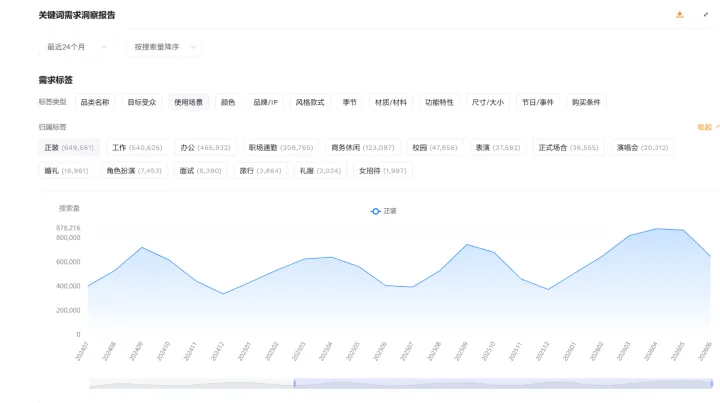This screenshot has height=403, width=720.
Task: Open the 按搜索量降序 sort dropdown
Action: click(x=164, y=47)
